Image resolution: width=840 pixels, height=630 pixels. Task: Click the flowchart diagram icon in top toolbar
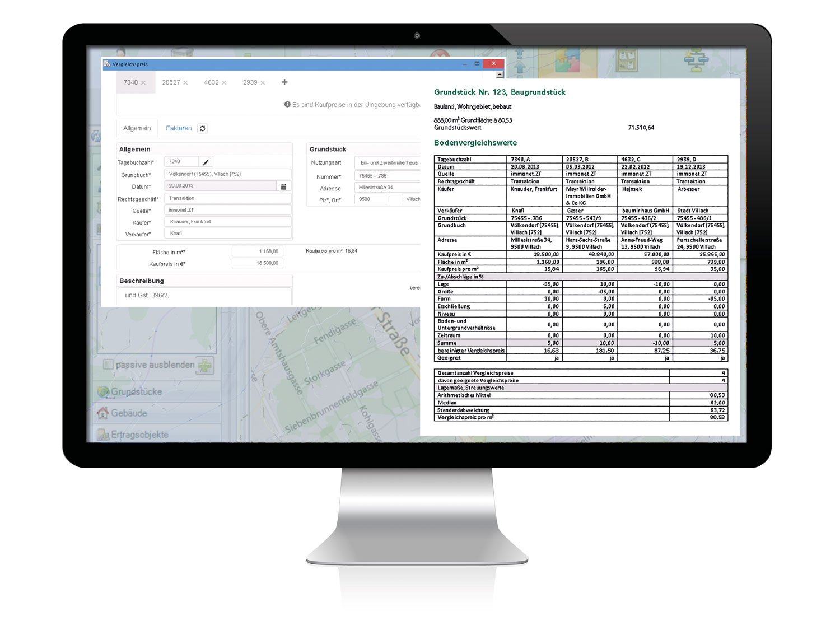pos(696,58)
